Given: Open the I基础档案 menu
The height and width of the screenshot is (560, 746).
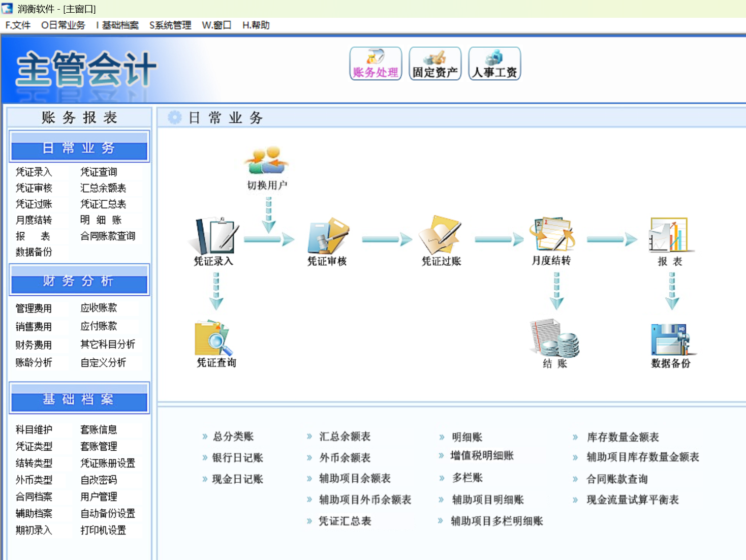Looking at the screenshot, I should tap(117, 25).
